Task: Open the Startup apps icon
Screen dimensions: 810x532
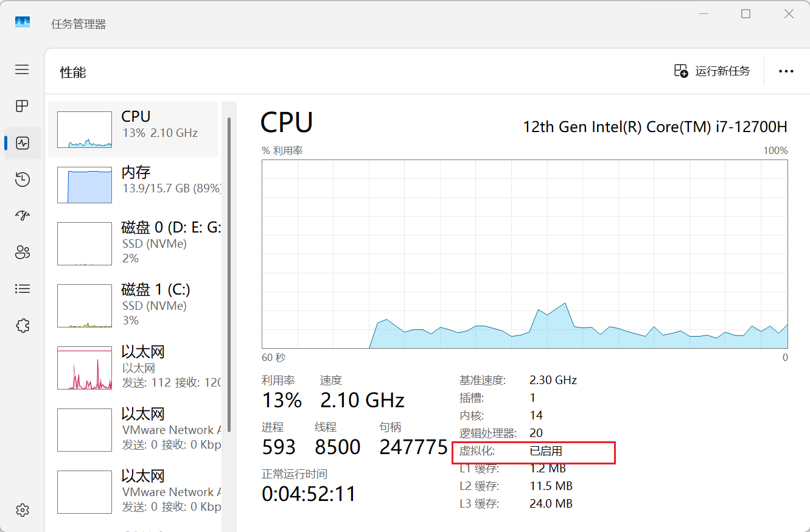Action: click(x=23, y=215)
